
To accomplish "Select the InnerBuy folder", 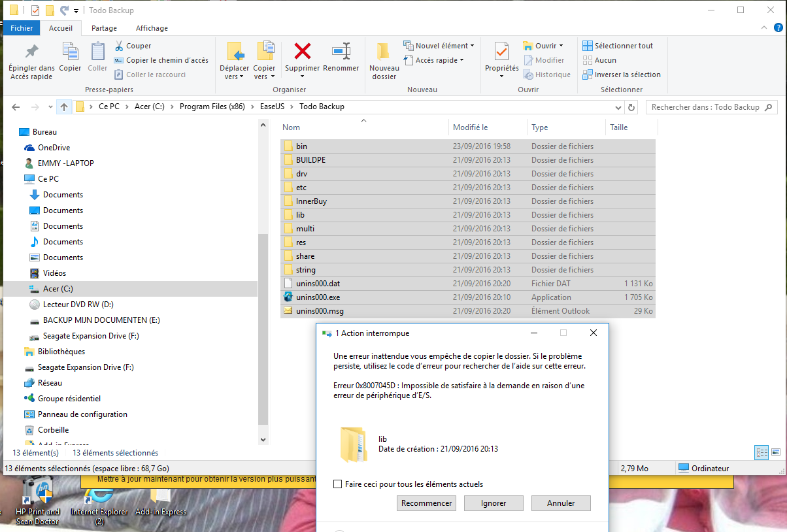I will 467,201.
